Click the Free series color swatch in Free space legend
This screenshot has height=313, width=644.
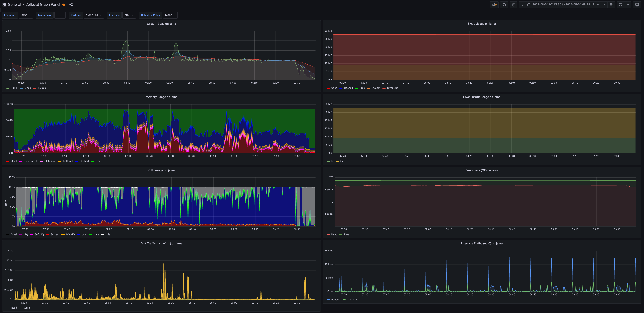(x=341, y=235)
